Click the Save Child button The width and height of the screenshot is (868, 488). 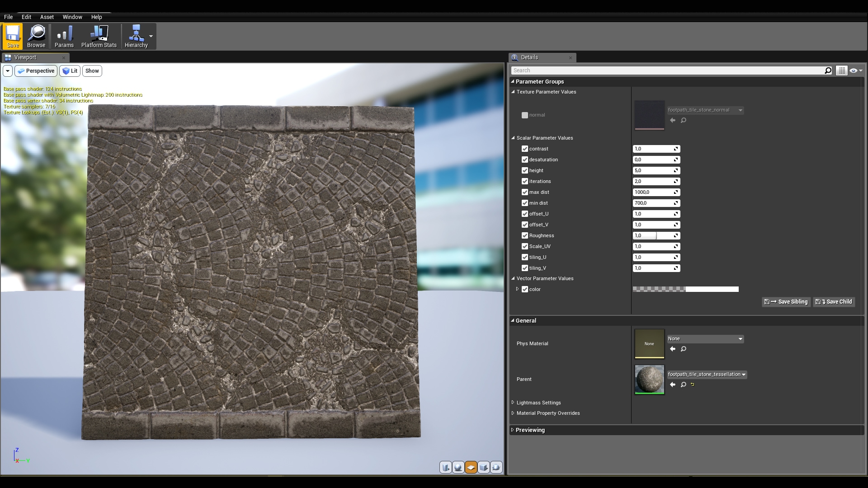pyautogui.click(x=834, y=302)
